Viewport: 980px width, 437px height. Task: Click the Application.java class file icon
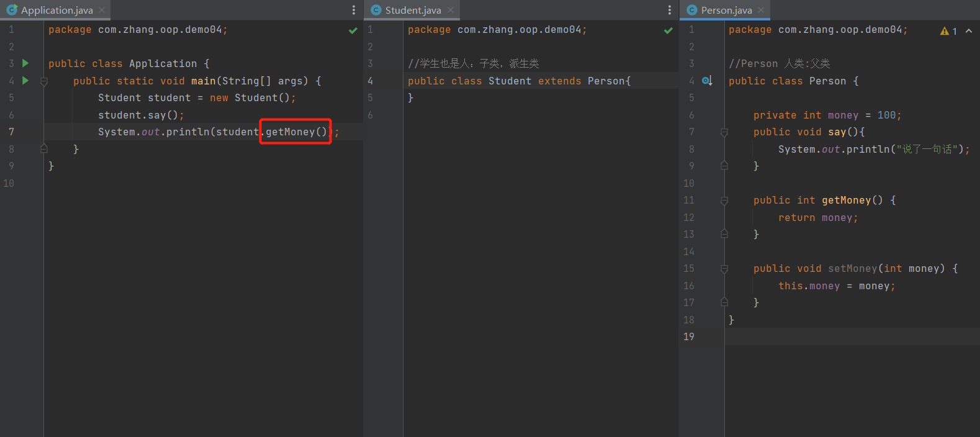pos(12,10)
